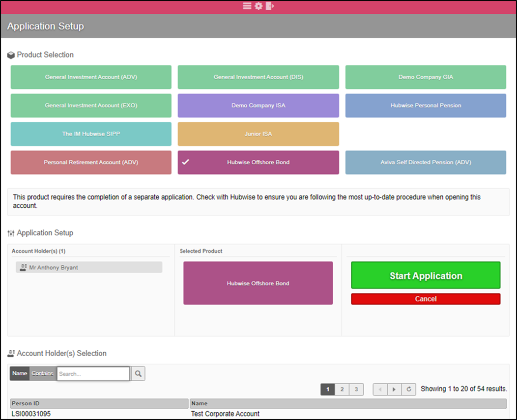Choose the Junior ISA product

tap(258, 134)
